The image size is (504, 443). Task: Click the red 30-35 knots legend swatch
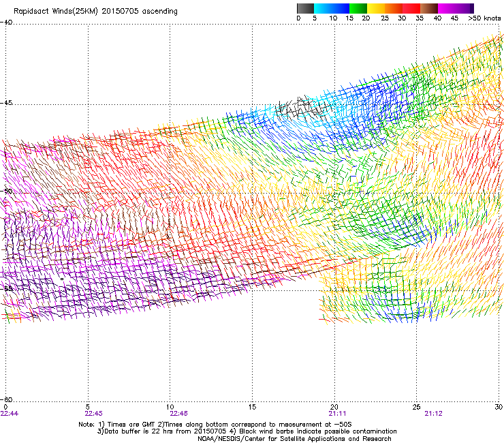(x=411, y=8)
